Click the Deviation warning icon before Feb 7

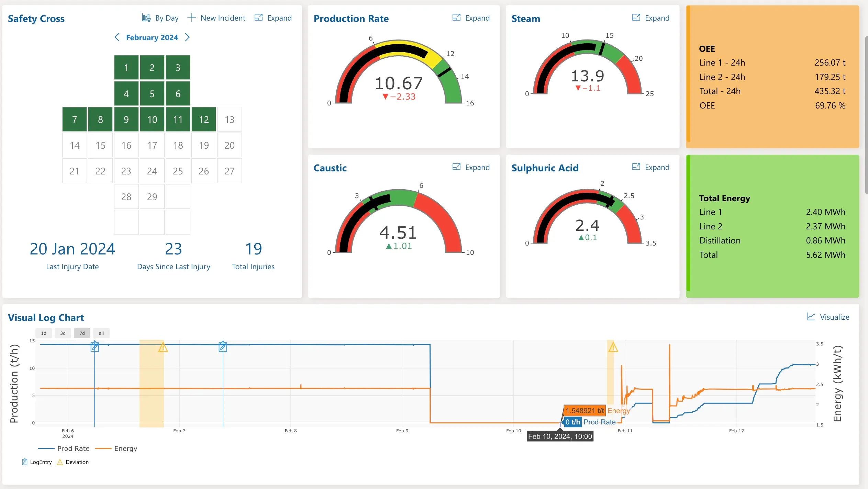tap(163, 348)
